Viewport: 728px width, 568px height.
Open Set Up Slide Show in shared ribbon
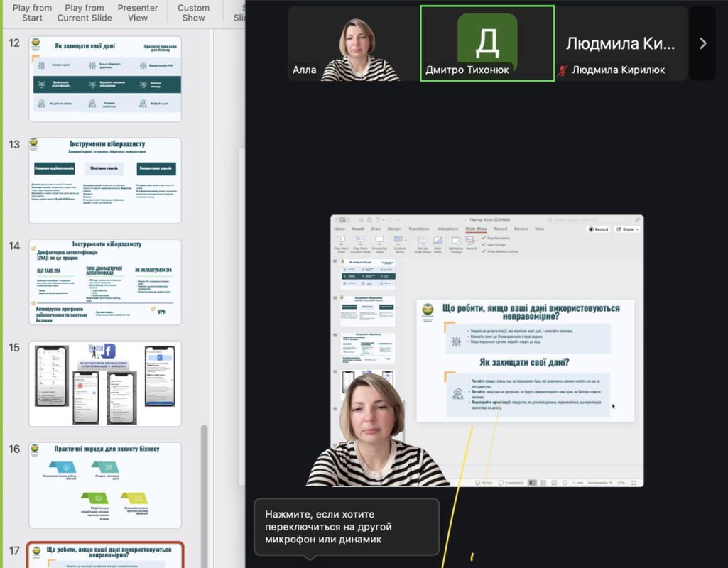(422, 244)
